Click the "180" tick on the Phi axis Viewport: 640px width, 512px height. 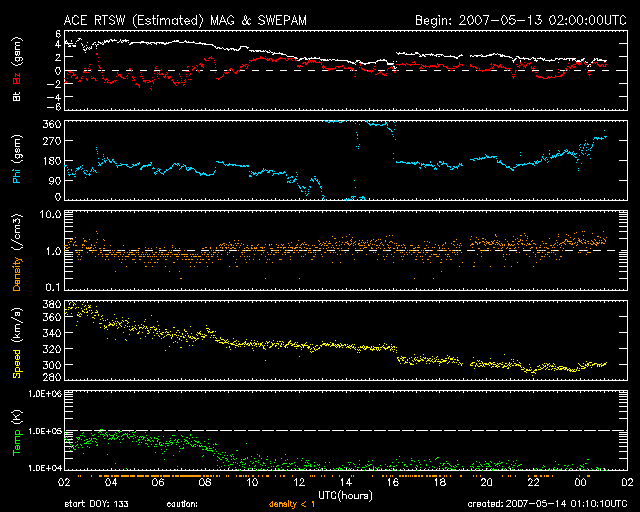(x=52, y=161)
